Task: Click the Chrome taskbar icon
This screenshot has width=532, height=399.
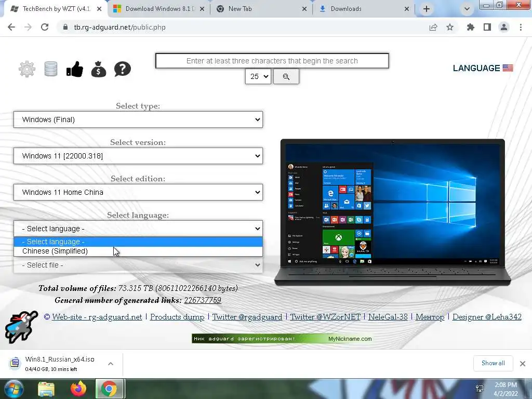Action: (109, 389)
